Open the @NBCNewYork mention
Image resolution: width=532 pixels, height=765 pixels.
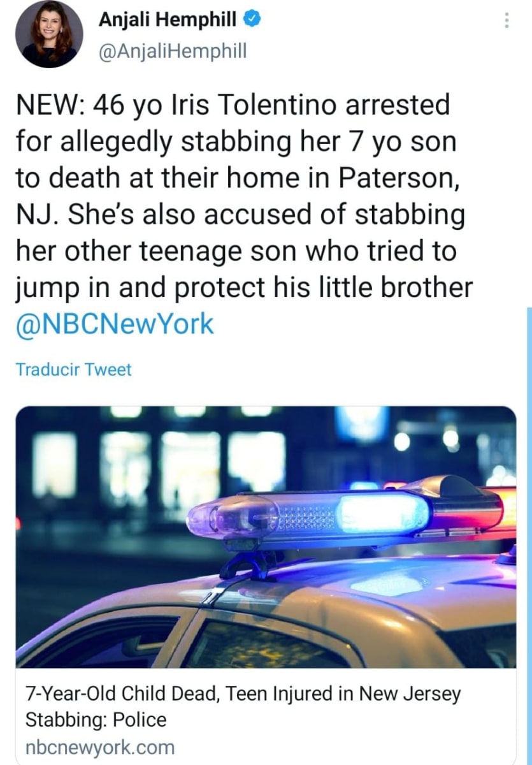click(x=114, y=324)
